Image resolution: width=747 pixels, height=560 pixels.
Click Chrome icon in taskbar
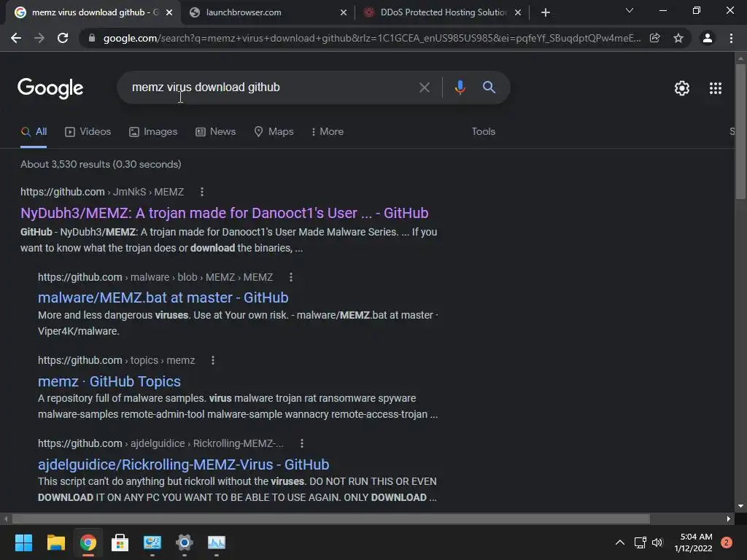[88, 542]
